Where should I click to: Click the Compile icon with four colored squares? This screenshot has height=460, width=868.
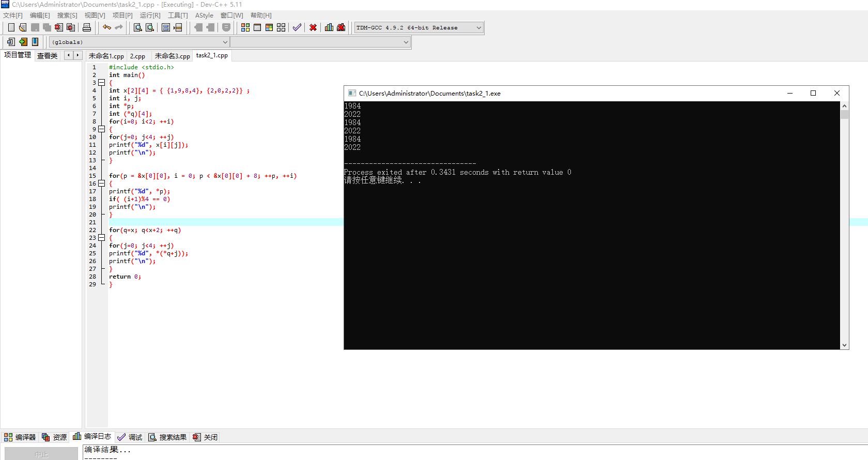(x=245, y=27)
